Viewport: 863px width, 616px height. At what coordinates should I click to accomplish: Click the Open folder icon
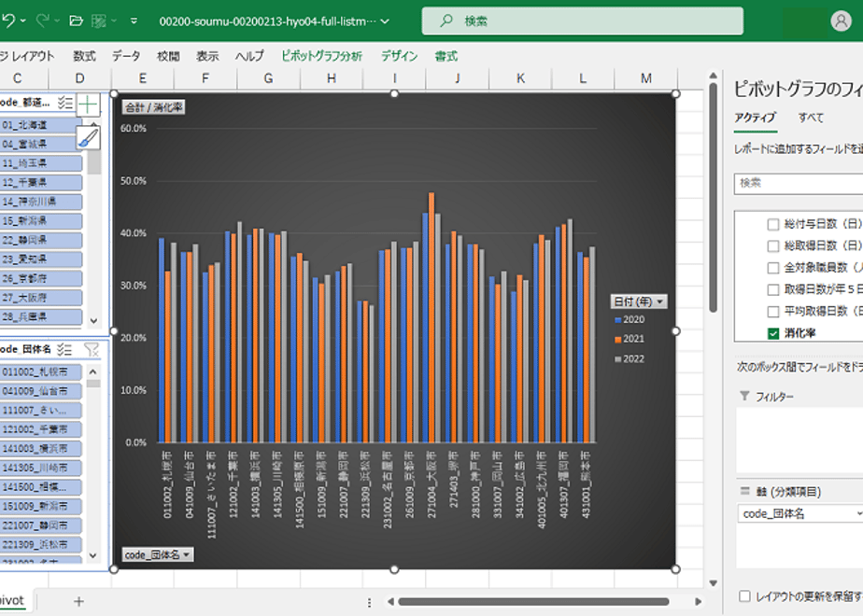76,21
